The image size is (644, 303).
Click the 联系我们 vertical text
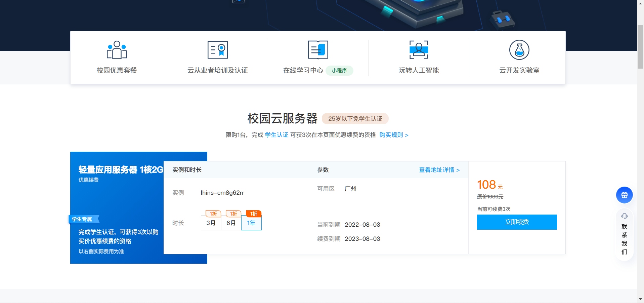click(624, 239)
